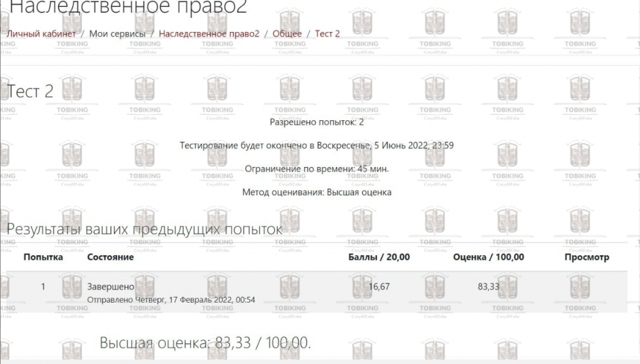
Task: Go to the Общее breadcrumb link
Action: tap(287, 33)
